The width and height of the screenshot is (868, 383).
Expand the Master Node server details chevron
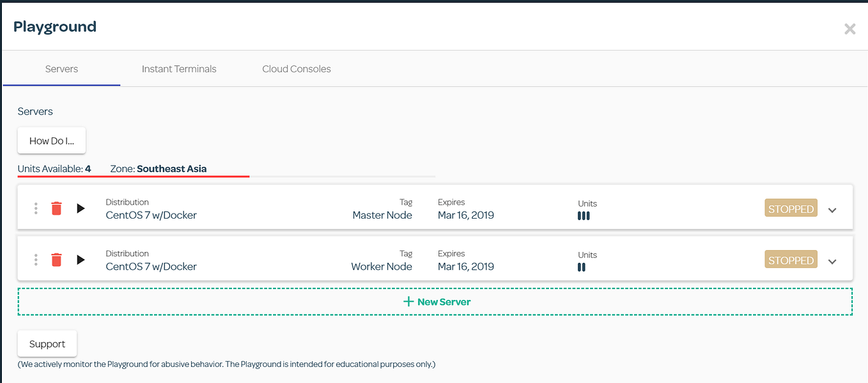click(x=832, y=210)
